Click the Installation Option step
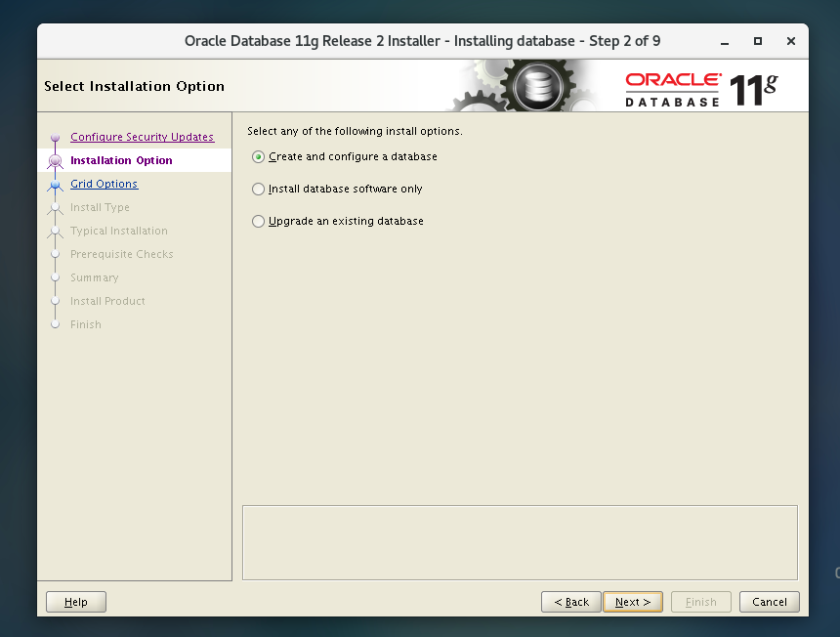 tap(121, 160)
